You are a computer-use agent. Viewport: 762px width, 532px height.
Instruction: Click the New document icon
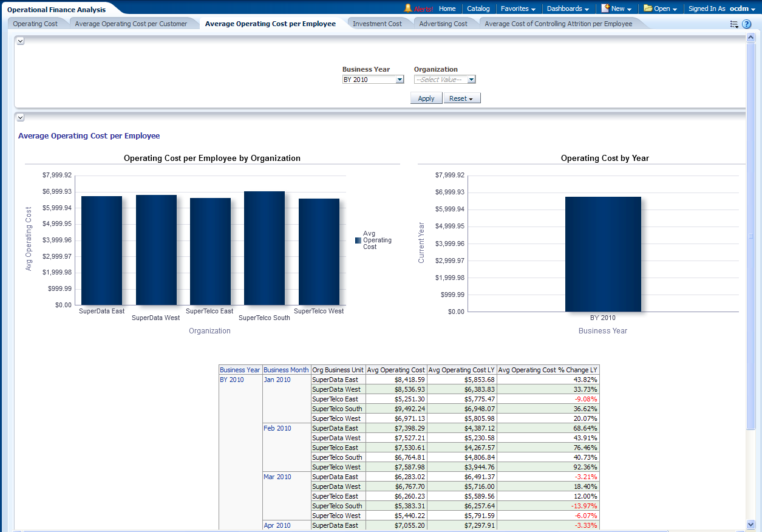click(x=605, y=9)
